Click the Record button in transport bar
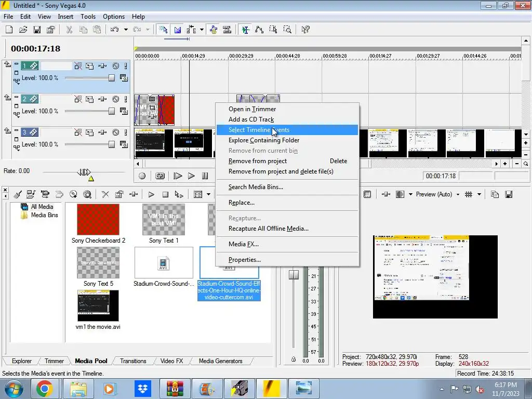This screenshot has width=532, height=399. point(142,176)
